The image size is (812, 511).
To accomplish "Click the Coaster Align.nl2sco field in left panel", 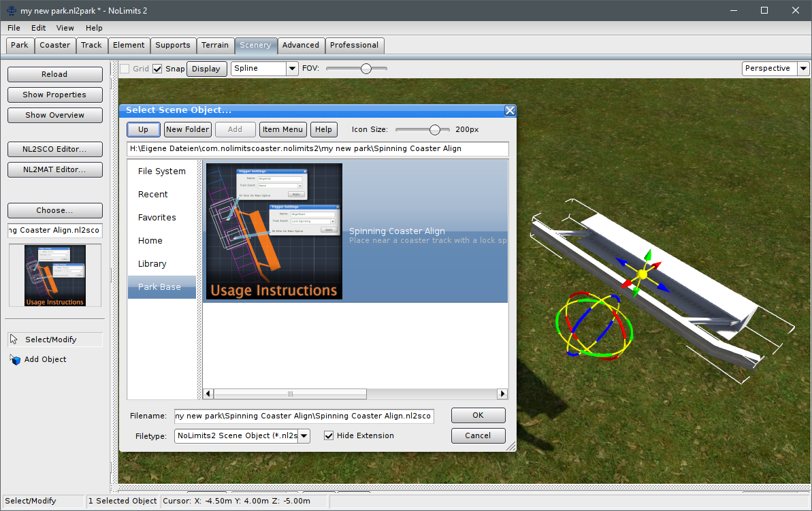I will 55,231.
